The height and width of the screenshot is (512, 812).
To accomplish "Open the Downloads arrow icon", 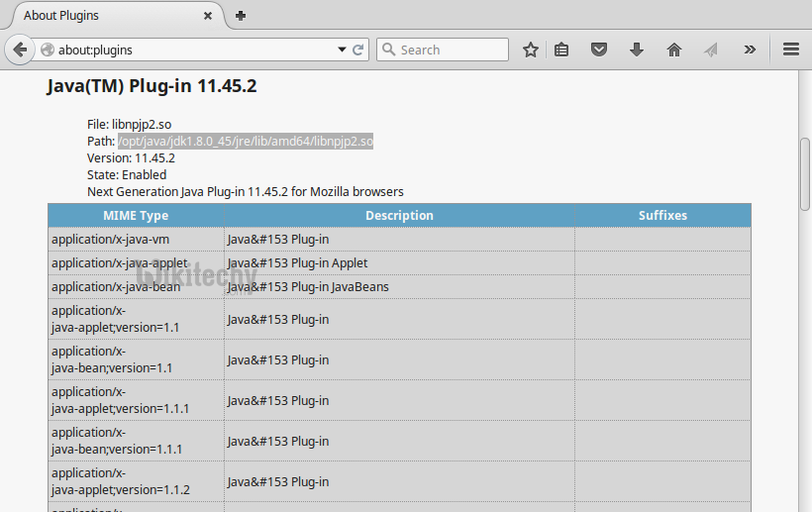I will [637, 50].
